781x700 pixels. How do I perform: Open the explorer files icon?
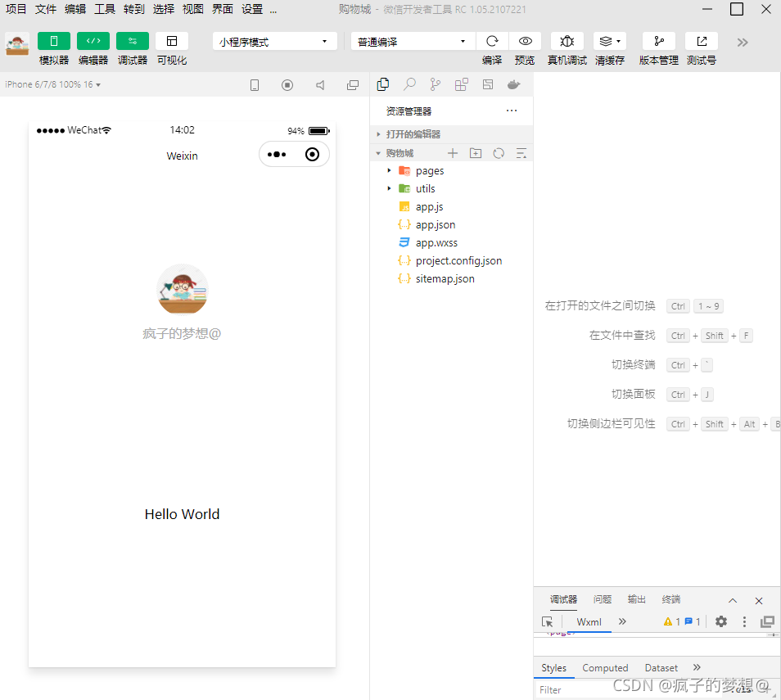point(383,84)
